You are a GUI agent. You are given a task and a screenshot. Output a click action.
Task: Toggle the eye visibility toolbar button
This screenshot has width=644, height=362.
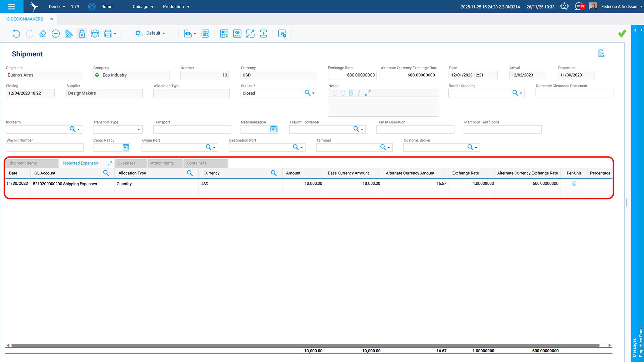point(187,34)
